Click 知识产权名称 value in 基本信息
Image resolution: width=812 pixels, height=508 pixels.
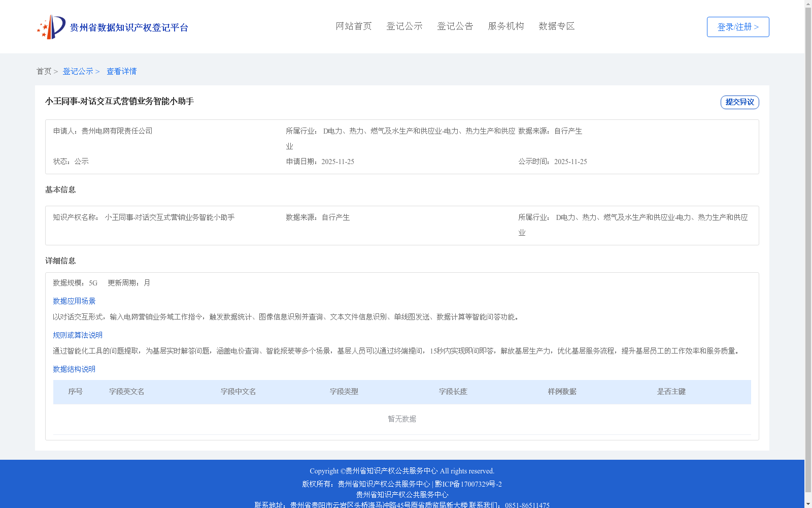(170, 217)
